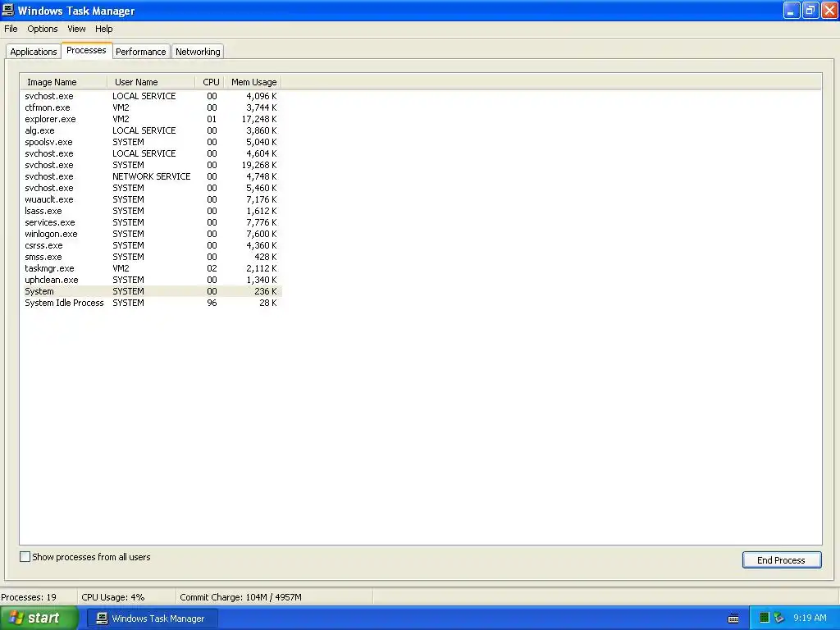
Task: Click the Commit Charge status entry
Action: tap(240, 597)
